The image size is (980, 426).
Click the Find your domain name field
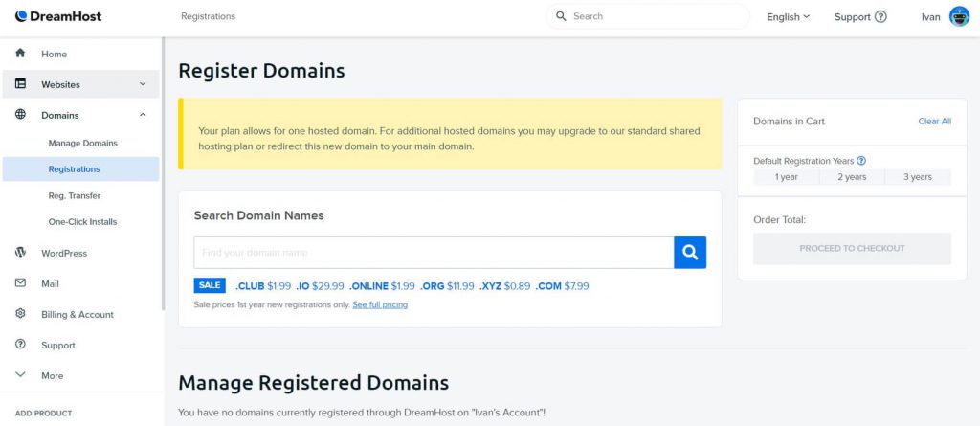click(x=434, y=253)
